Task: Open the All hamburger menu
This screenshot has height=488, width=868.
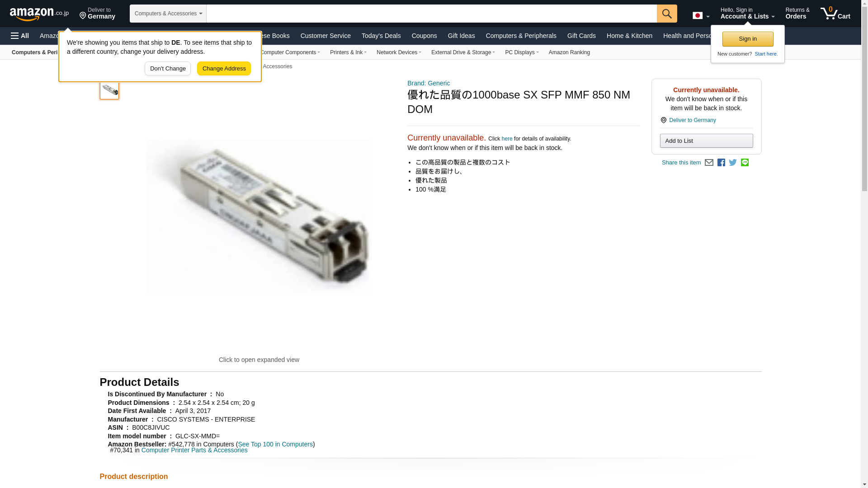Action: coord(20,36)
